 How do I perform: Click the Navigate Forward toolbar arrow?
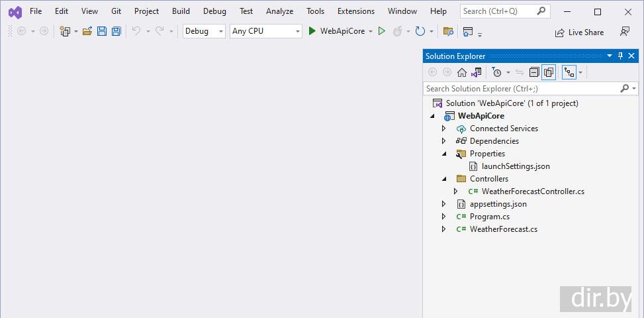pyautogui.click(x=44, y=31)
